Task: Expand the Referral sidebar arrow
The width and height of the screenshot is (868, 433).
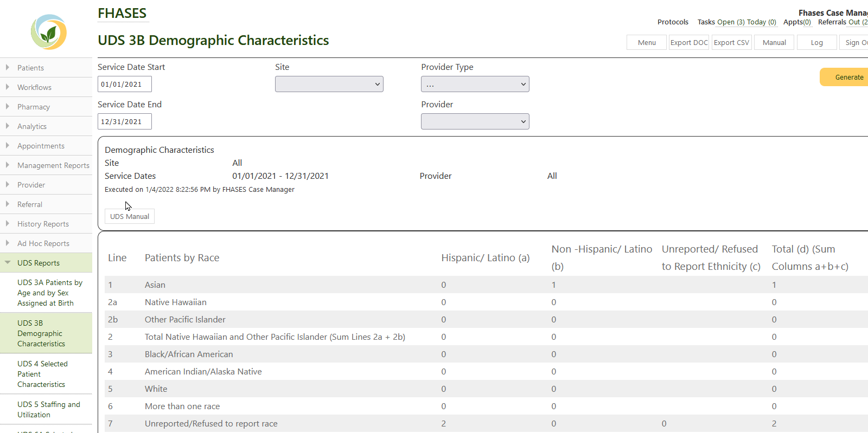Action: coord(7,204)
